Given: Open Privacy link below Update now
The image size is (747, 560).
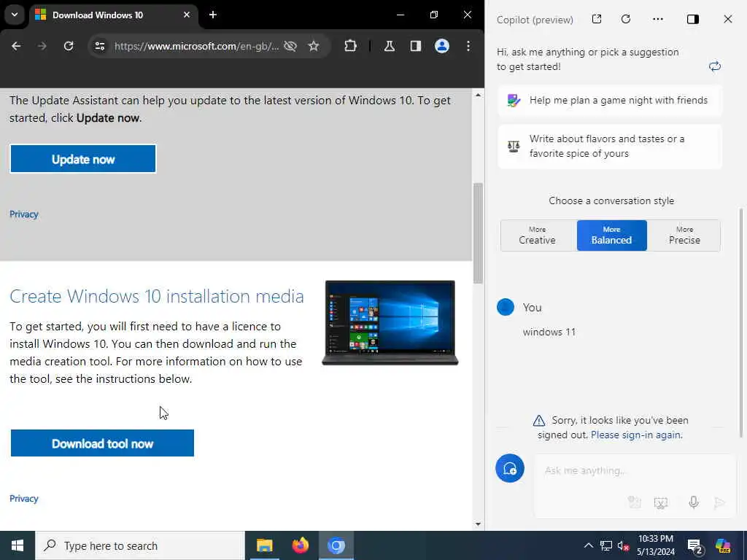Looking at the screenshot, I should [x=24, y=214].
